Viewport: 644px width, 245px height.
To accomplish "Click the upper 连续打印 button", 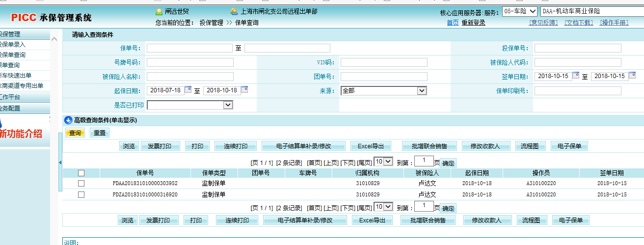I will click(236, 146).
